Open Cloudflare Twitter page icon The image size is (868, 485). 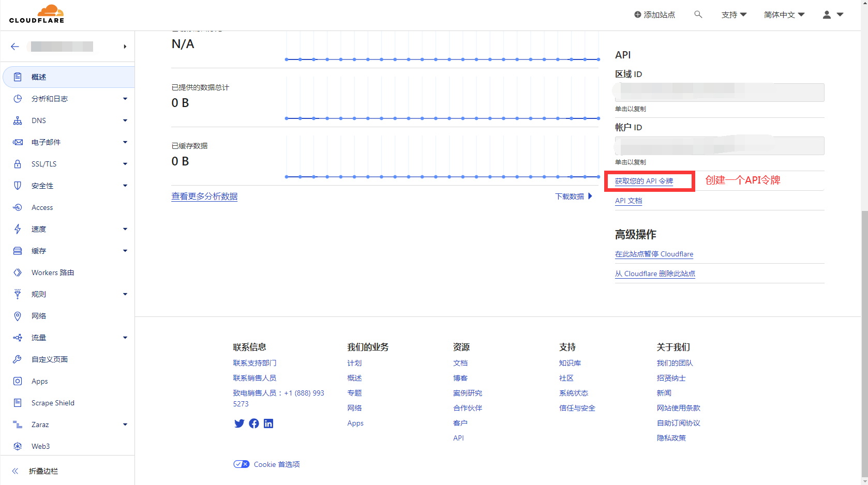[239, 423]
